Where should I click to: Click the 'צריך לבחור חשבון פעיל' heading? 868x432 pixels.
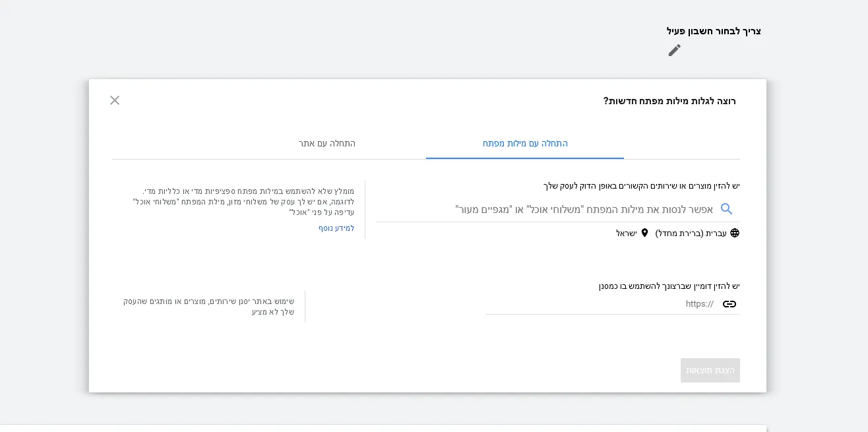click(x=713, y=31)
